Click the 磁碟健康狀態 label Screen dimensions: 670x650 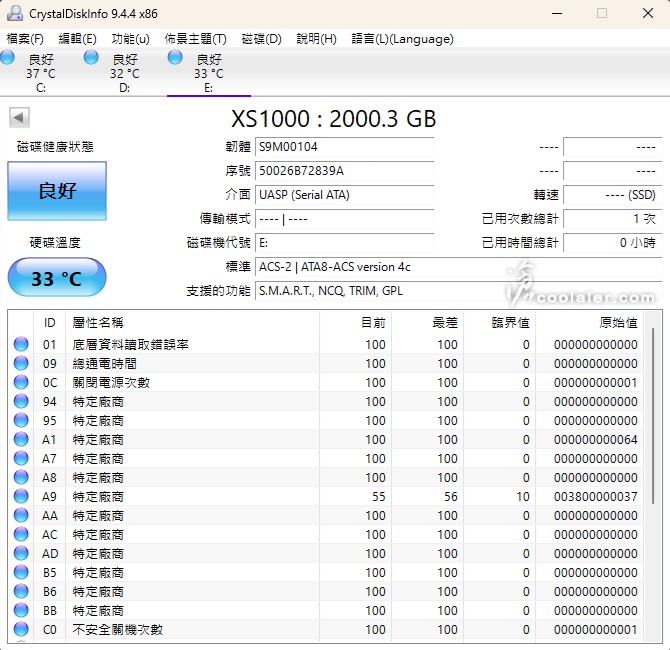click(x=55, y=147)
